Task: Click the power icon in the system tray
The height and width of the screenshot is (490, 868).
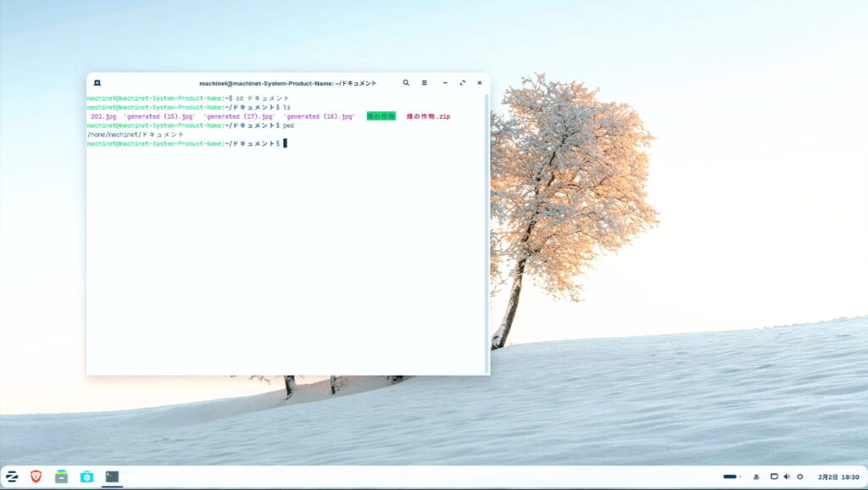Action: (799, 476)
